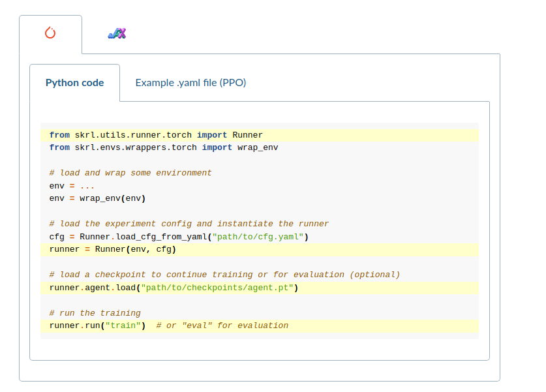Click comment '# run the training'
Image resolution: width=546 pixels, height=392 pixels.
coord(95,313)
